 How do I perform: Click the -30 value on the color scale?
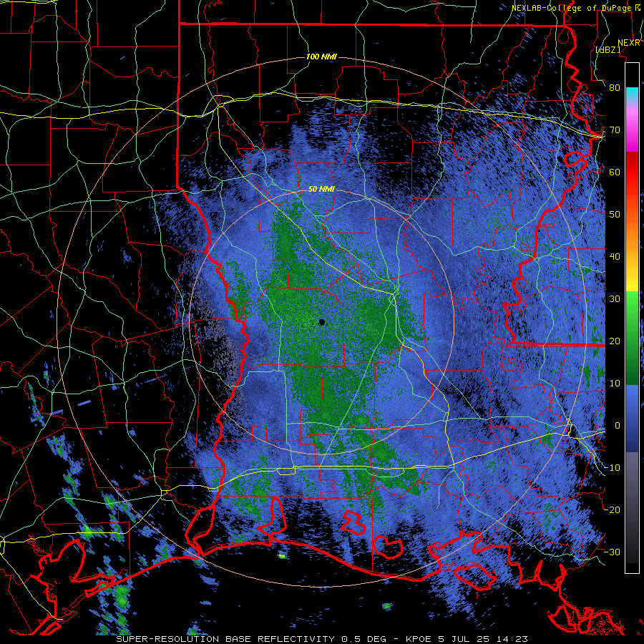pos(612,552)
